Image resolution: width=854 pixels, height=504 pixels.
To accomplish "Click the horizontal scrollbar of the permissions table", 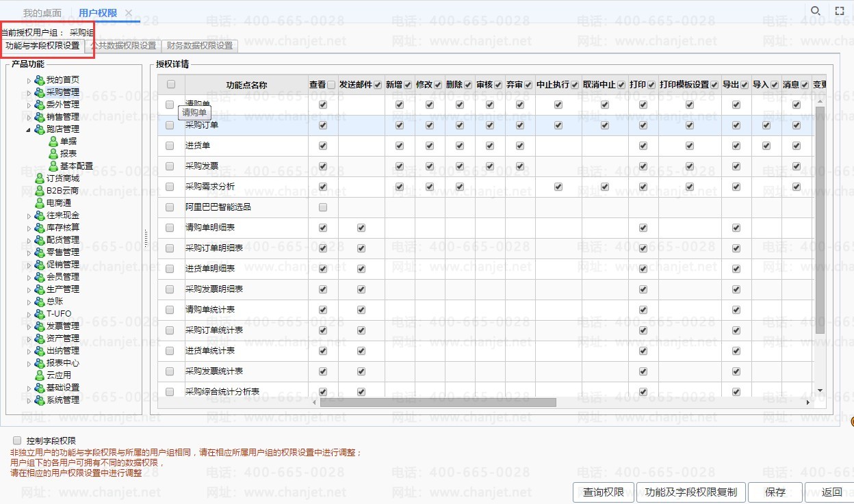I will (438, 403).
